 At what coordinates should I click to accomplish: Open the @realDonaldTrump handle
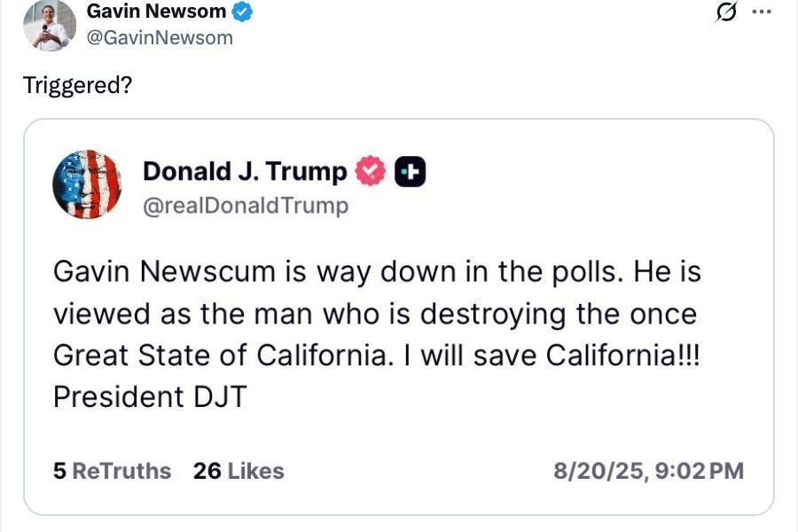tap(246, 206)
